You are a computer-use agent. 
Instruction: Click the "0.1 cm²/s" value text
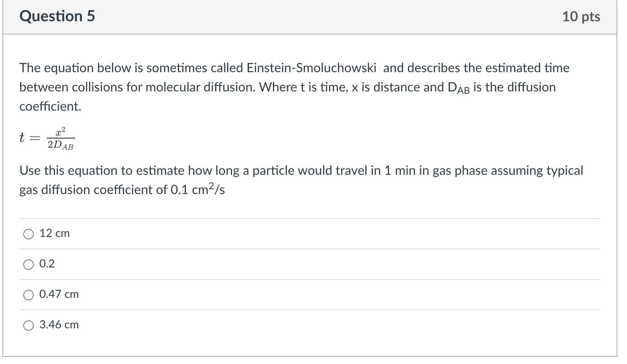[x=197, y=190]
